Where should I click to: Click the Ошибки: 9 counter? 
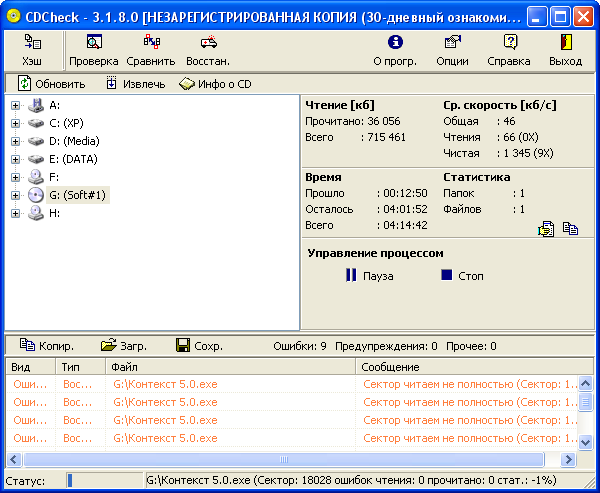(x=300, y=346)
